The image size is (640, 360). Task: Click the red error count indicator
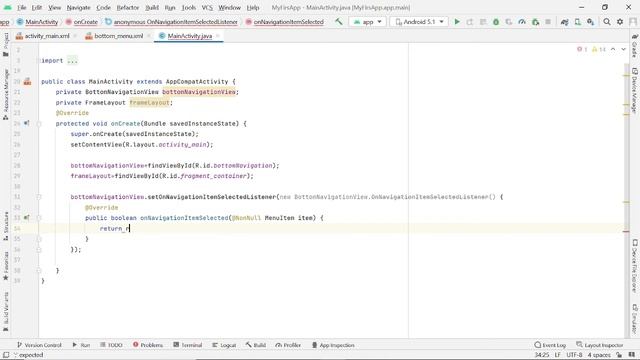point(582,49)
